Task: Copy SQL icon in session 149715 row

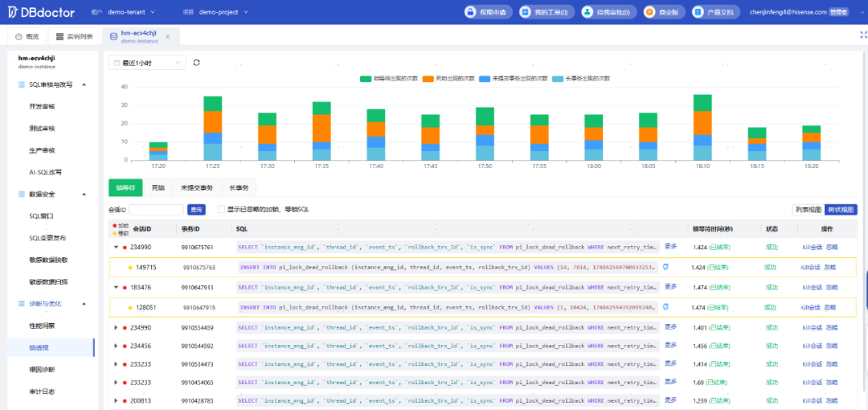Action: [x=665, y=267]
